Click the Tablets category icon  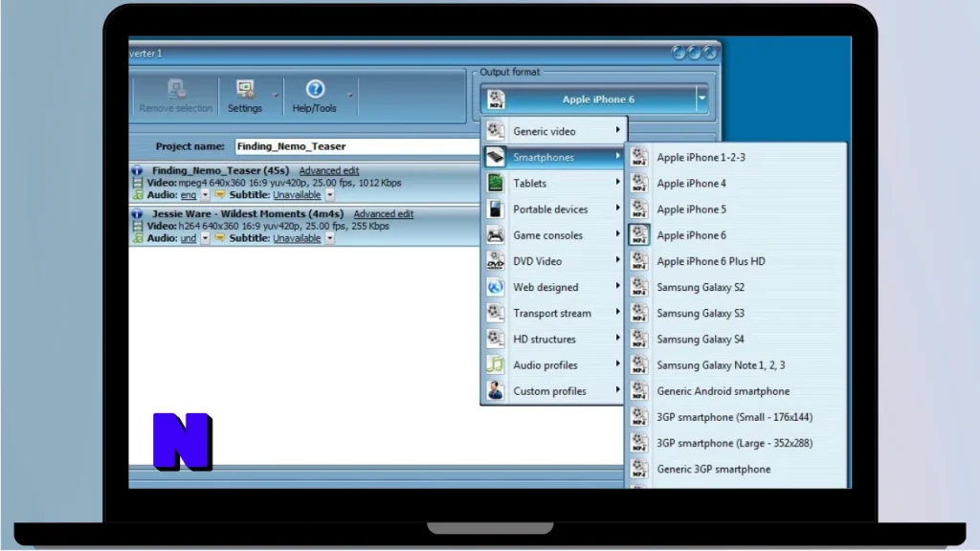tap(495, 183)
